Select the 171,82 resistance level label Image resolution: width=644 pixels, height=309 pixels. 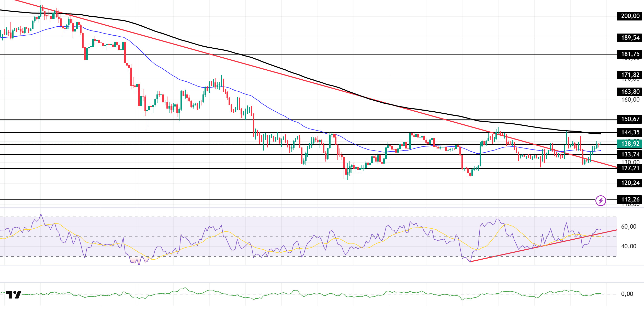point(630,75)
